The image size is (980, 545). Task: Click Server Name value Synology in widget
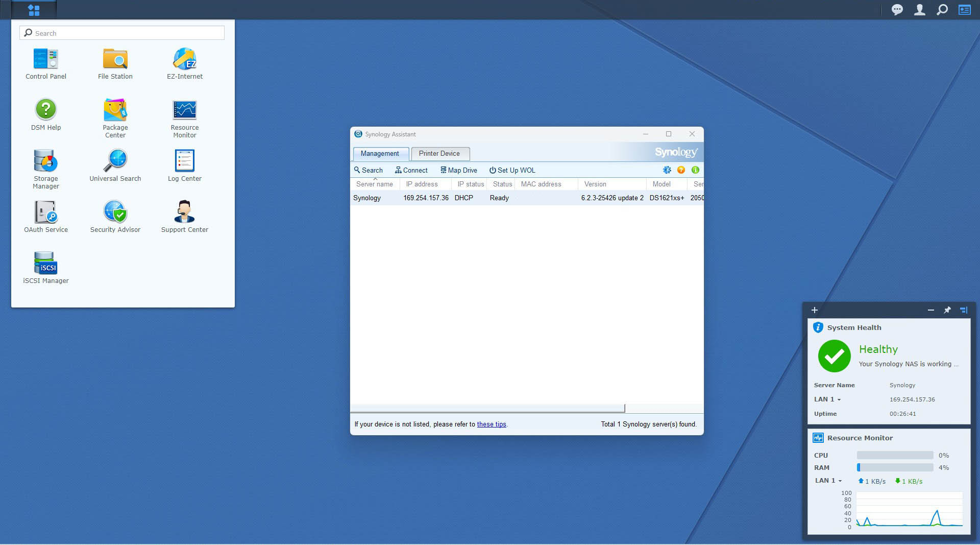(x=902, y=385)
